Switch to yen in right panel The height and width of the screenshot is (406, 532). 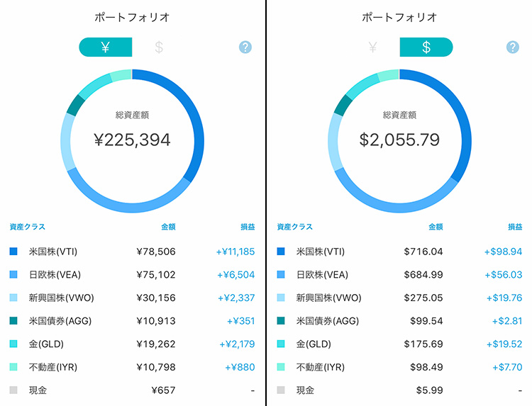pos(372,47)
